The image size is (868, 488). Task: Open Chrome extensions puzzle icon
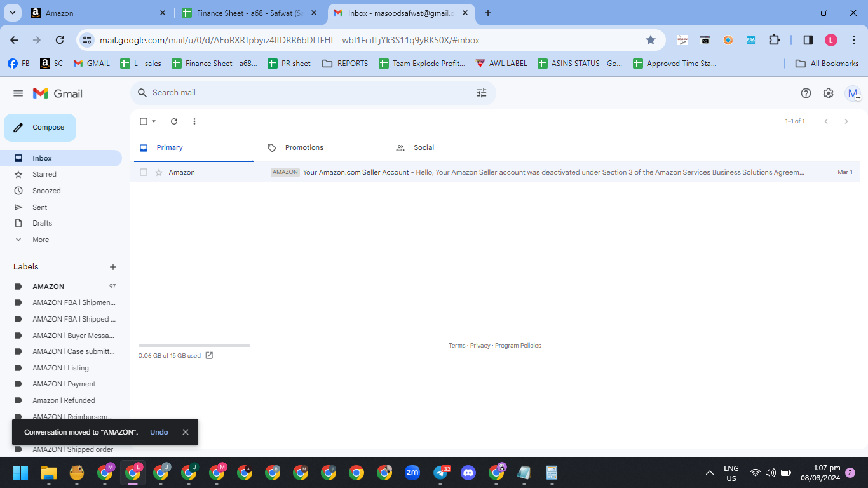click(x=774, y=40)
